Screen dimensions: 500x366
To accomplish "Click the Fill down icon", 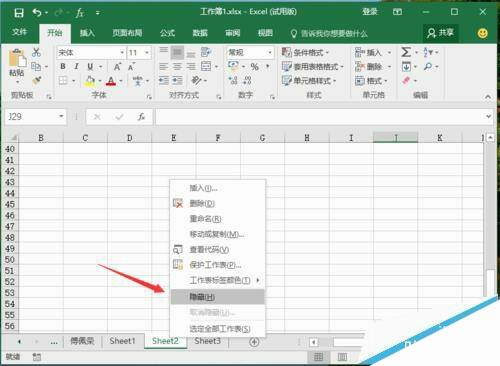I will click(x=406, y=67).
